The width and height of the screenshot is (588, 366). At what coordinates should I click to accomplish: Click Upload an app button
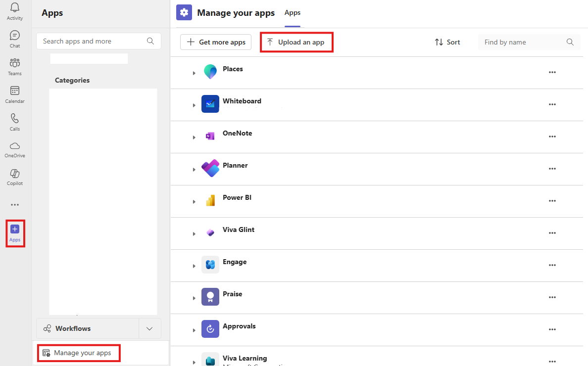click(x=296, y=42)
